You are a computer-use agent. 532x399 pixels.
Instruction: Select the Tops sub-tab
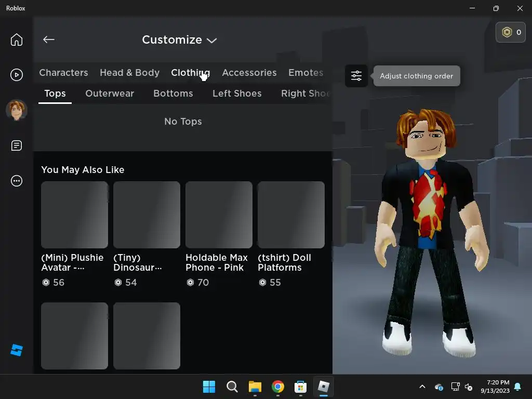tap(55, 94)
